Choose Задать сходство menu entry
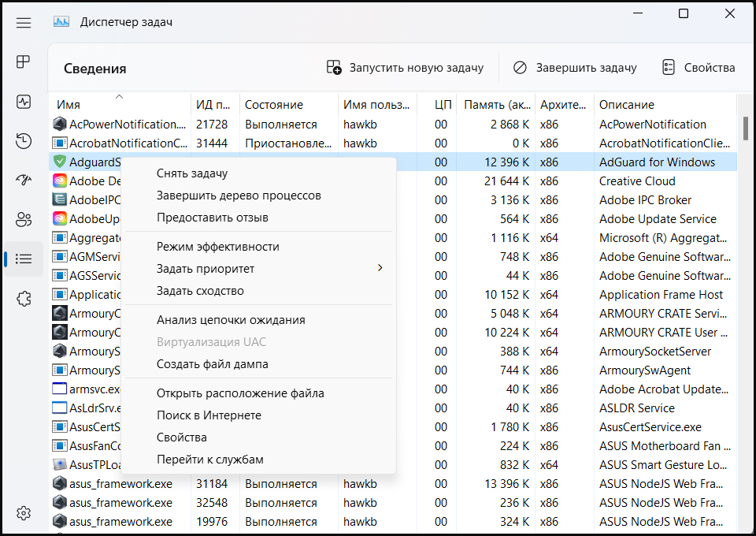 click(x=258, y=291)
